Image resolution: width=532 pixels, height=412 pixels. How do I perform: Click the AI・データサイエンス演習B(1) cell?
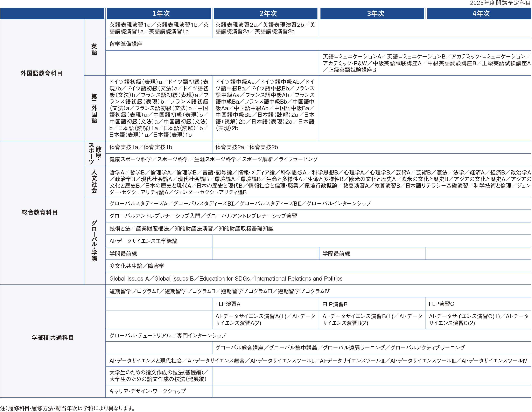tap(372, 320)
